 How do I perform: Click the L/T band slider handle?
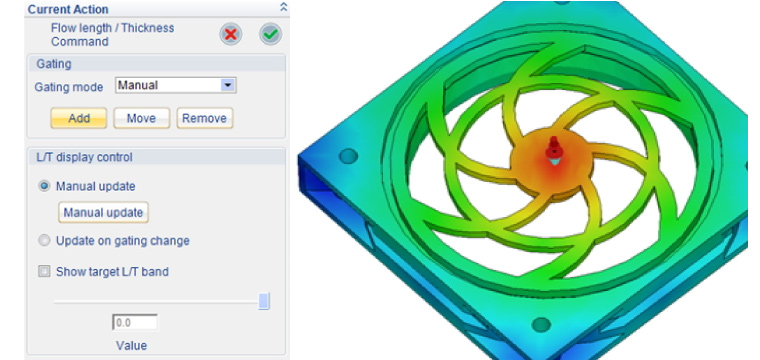[264, 301]
